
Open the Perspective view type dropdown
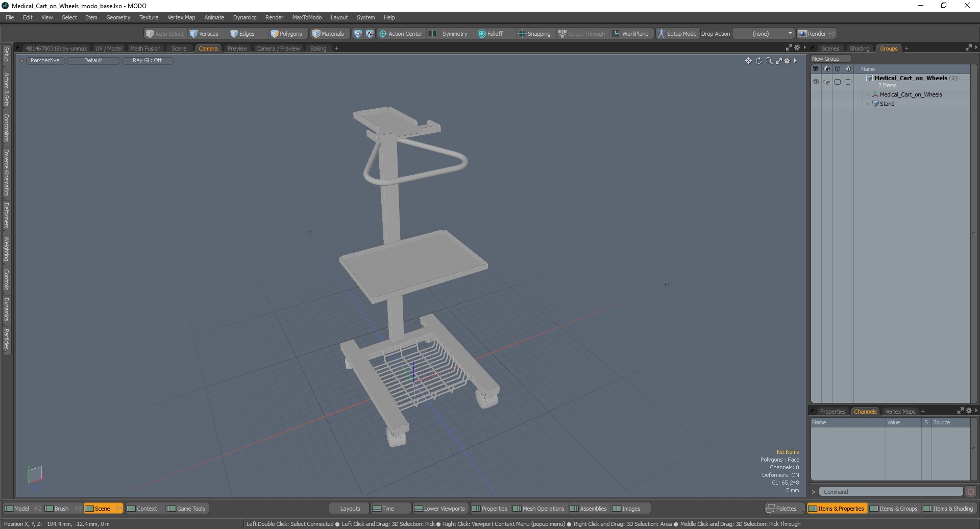click(x=45, y=60)
